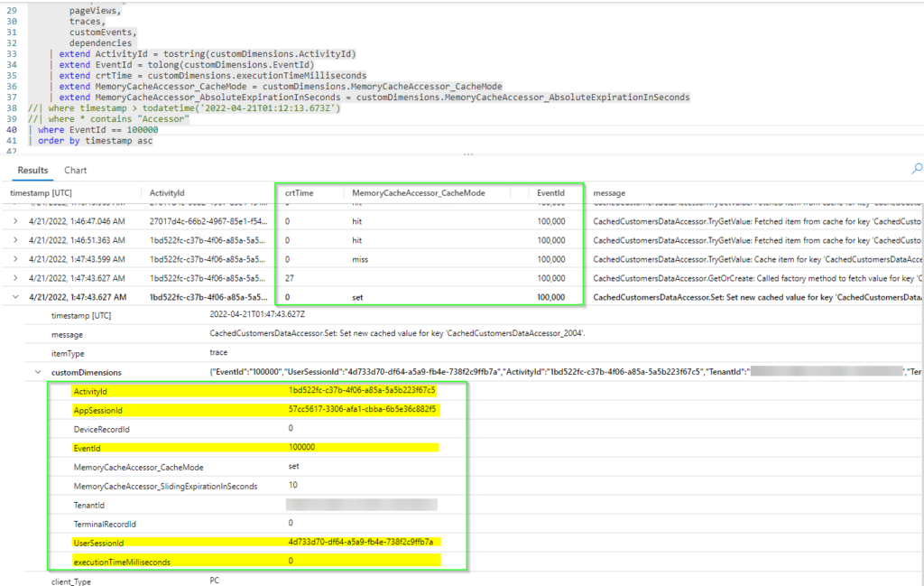Grab the splitter handle dots between editor and results
This screenshot has width=924, height=586.
click(x=468, y=154)
